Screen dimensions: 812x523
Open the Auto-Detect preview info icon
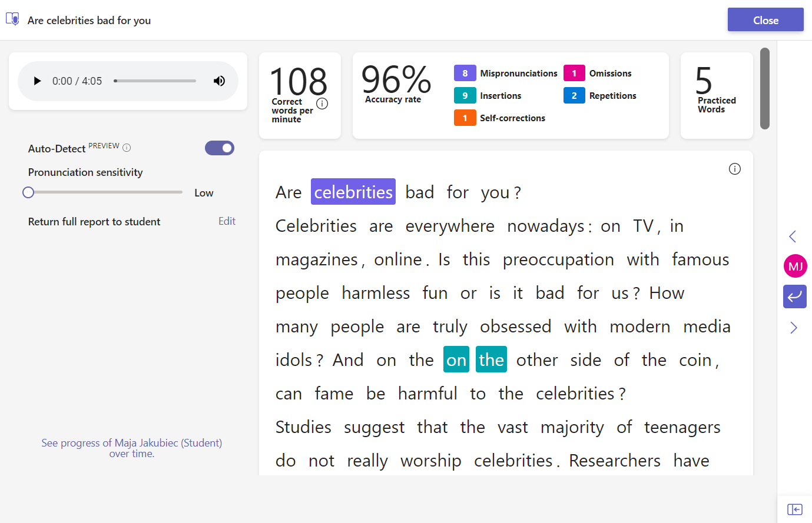127,148
